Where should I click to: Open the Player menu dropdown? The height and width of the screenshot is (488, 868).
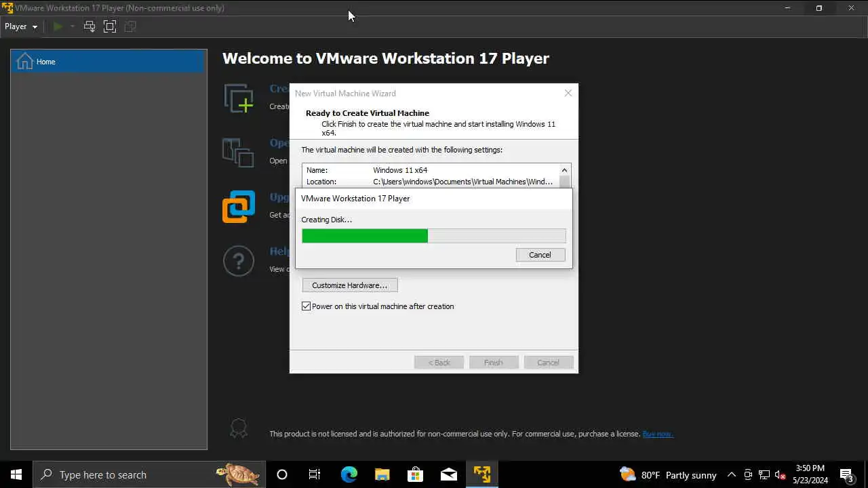[x=21, y=26]
